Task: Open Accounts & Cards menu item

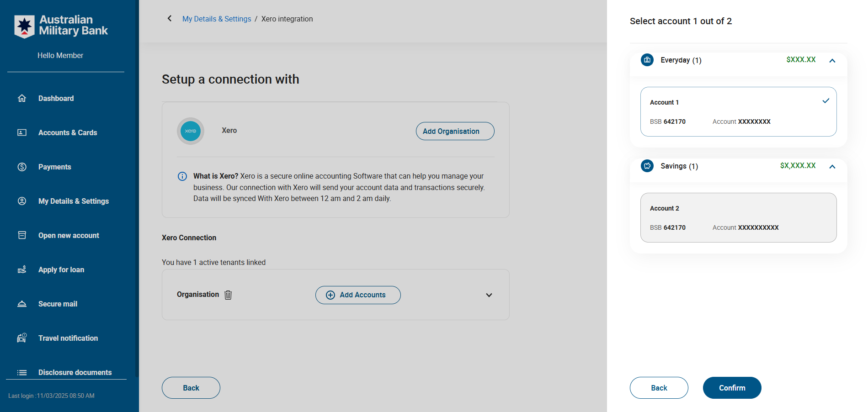Action: point(68,132)
